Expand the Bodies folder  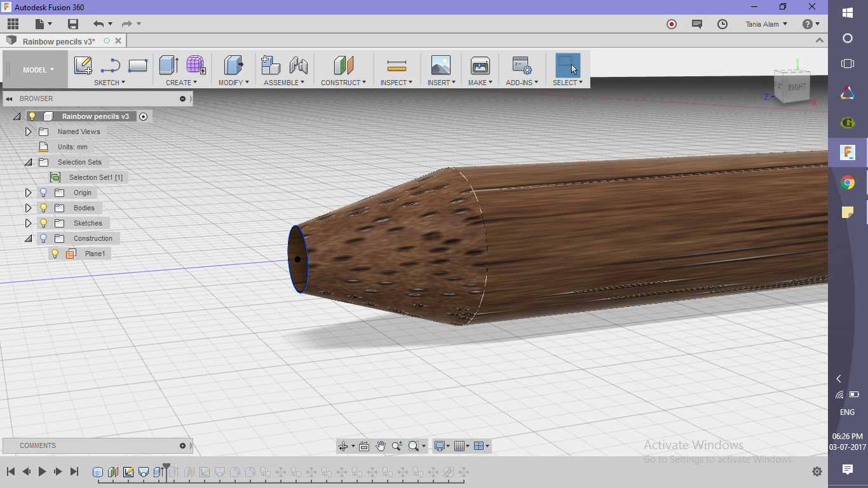28,208
